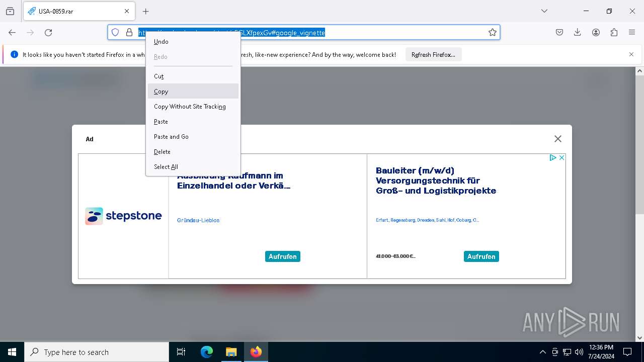Open Firefox account menu

click(x=596, y=32)
